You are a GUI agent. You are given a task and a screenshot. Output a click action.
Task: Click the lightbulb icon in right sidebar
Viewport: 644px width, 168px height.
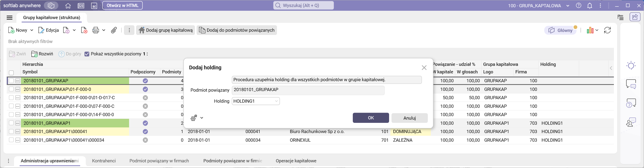coord(631,66)
